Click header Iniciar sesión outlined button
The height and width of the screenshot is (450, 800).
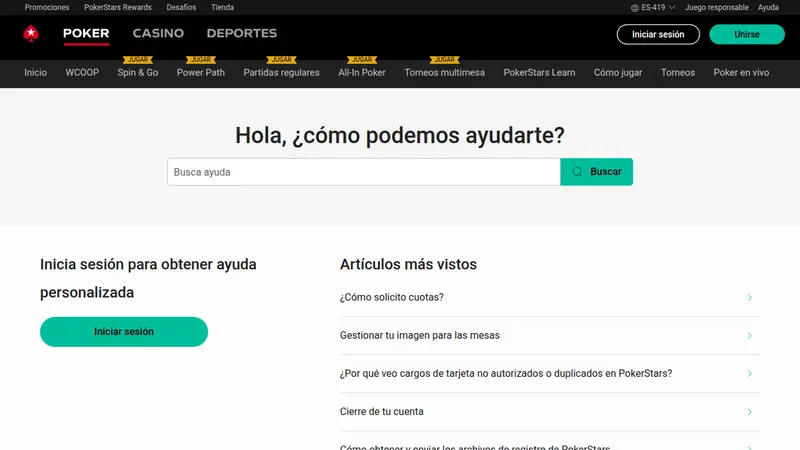point(658,34)
